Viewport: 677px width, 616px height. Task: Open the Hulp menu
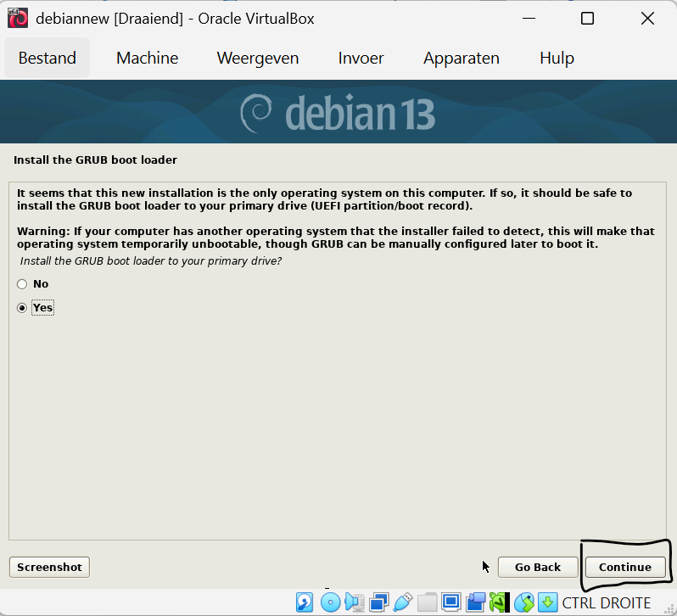[557, 58]
